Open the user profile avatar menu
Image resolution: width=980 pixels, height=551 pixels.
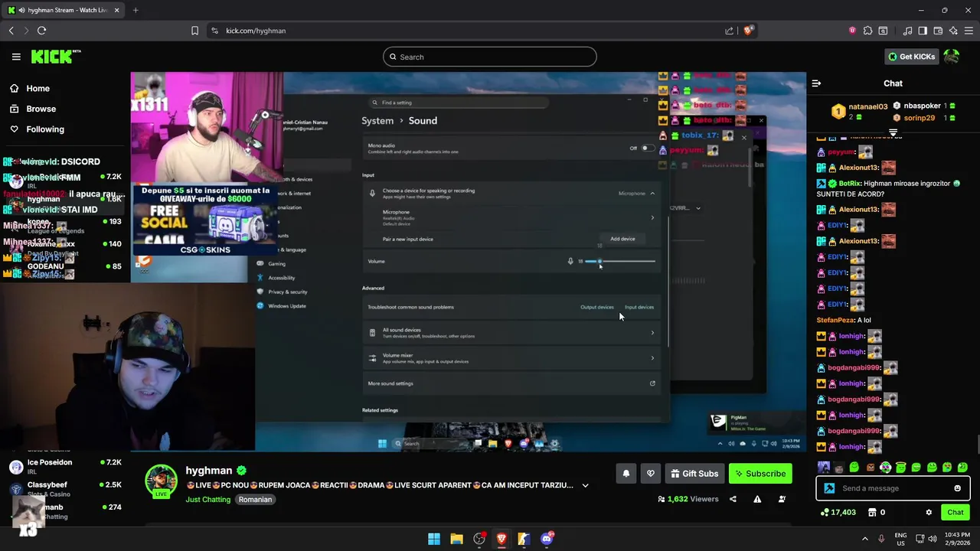pyautogui.click(x=952, y=57)
